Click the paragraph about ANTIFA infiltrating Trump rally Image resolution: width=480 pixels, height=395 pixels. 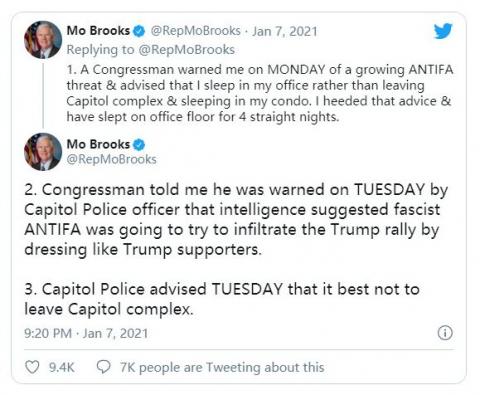tap(236, 220)
